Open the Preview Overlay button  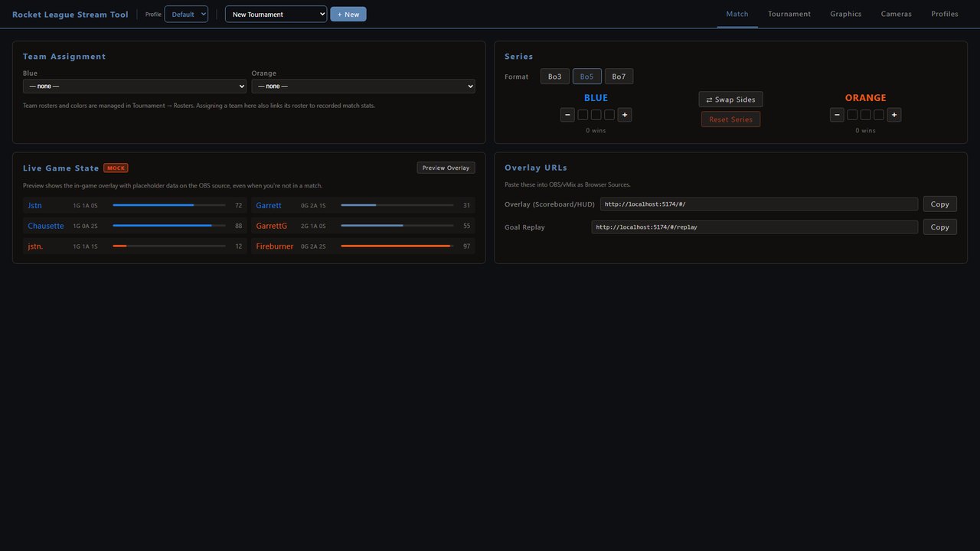(x=446, y=168)
